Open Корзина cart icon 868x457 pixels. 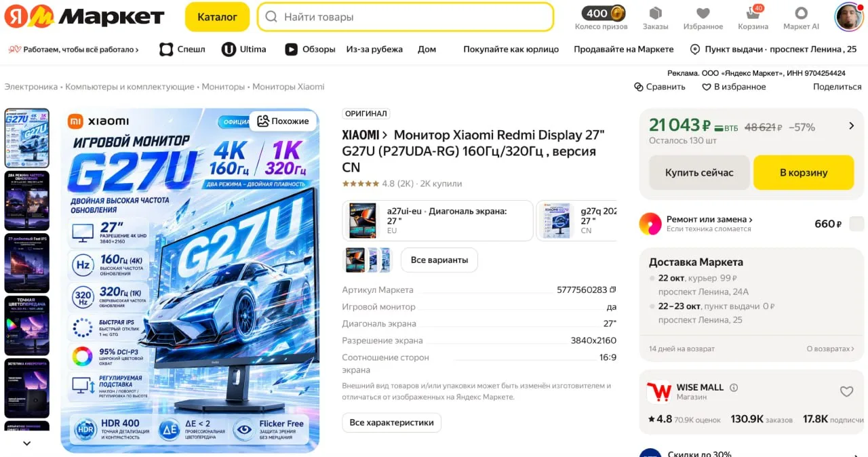point(753,13)
